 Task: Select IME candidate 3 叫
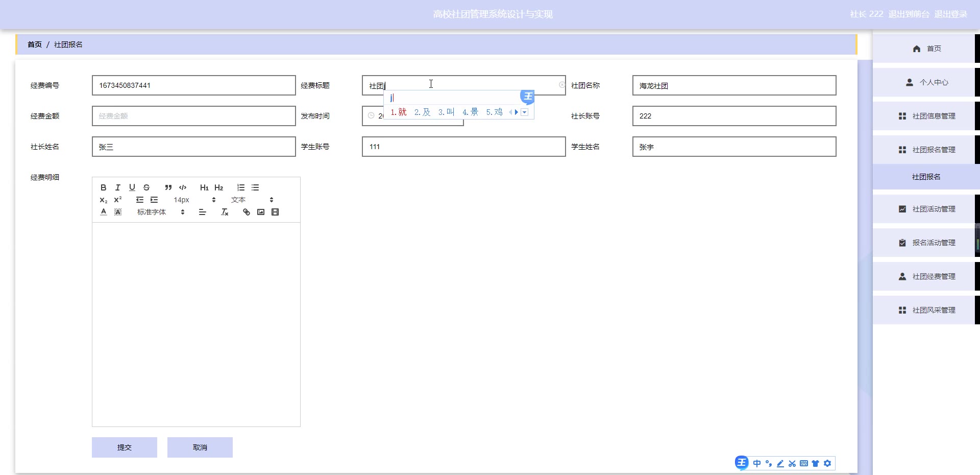[x=447, y=112]
